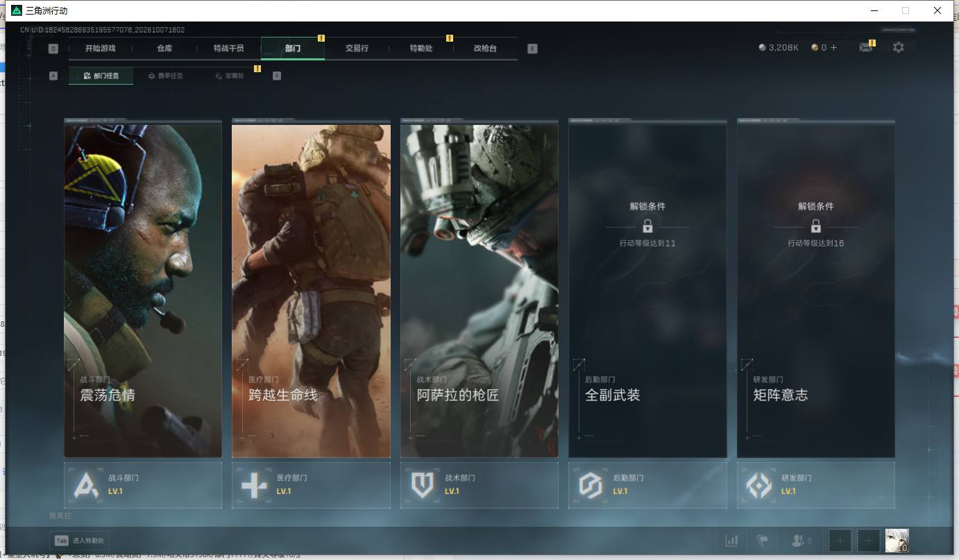This screenshot has height=560, width=959.
Task: Click the A previous sub-tab key hint
Action: (53, 76)
